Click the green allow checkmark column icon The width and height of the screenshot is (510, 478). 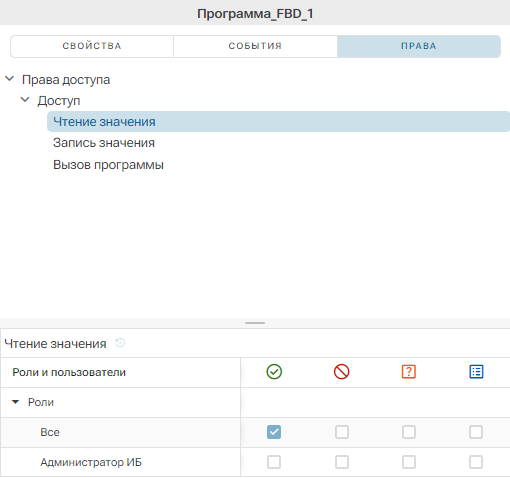274,372
